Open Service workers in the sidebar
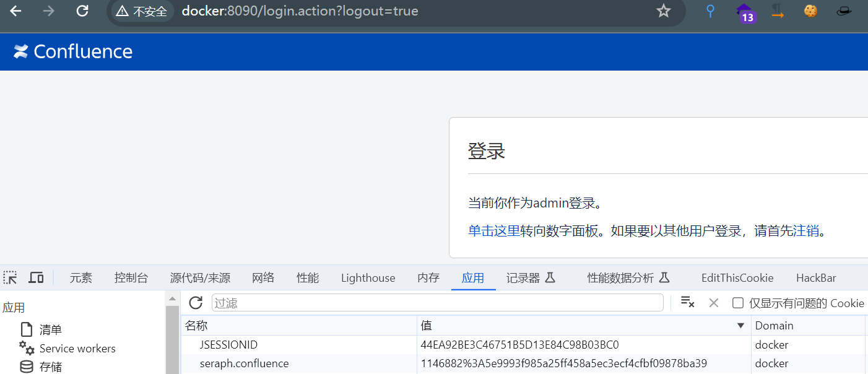Viewport: 868px width, 374px height. pyautogui.click(x=77, y=349)
